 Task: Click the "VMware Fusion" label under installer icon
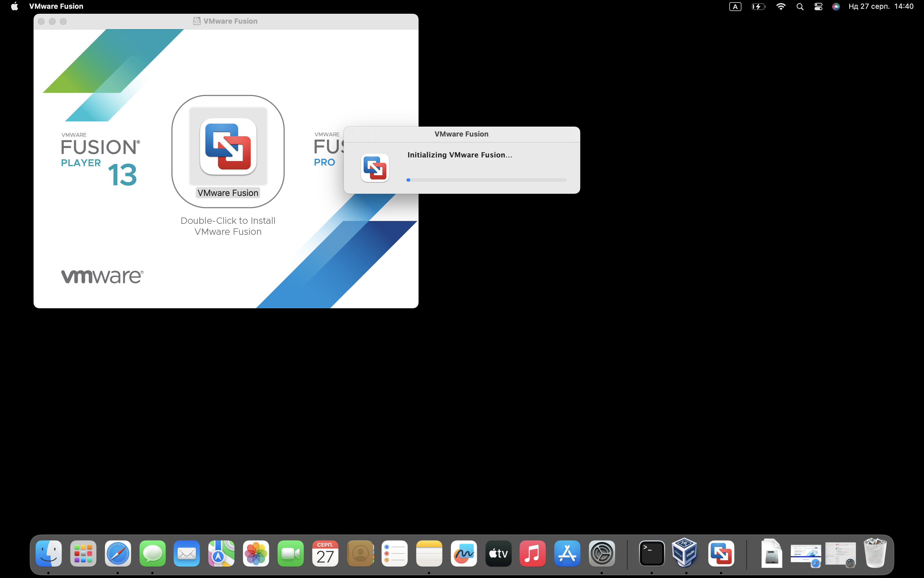click(x=228, y=193)
